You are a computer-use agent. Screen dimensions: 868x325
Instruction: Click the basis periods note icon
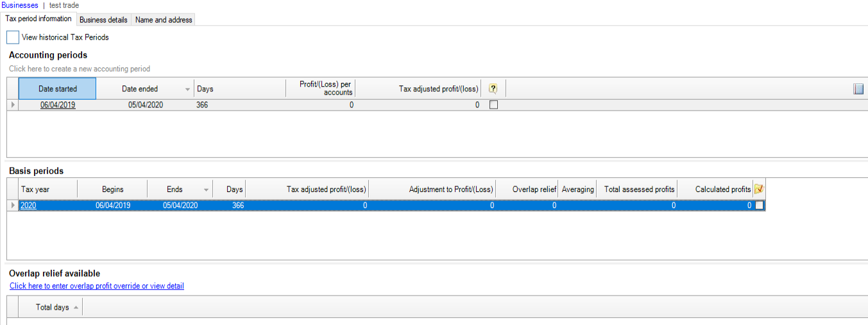(759, 189)
